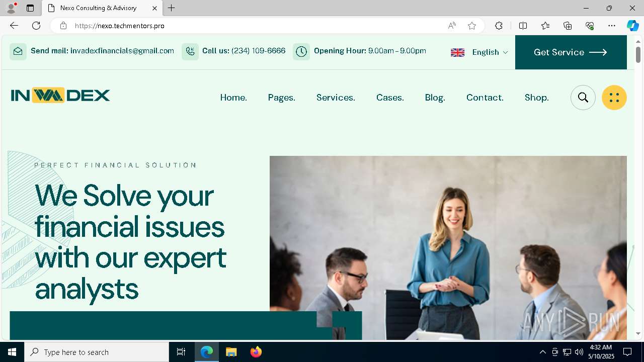644x362 pixels.
Task: Click the address bar URL
Action: pos(120,26)
